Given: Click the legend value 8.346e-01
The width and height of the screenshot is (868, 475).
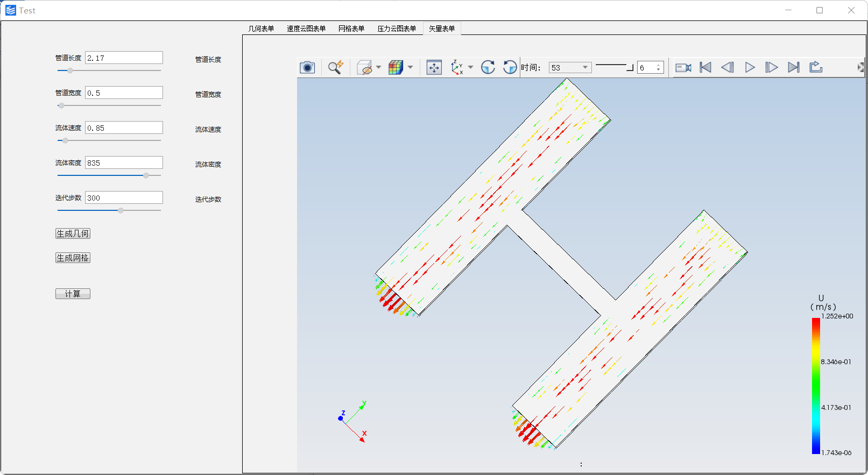Looking at the screenshot, I should (836, 362).
